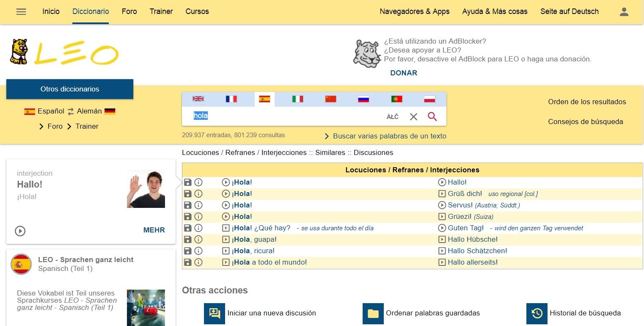644x326 pixels.
Task: Select the Chinese flag dictionary
Action: point(330,99)
